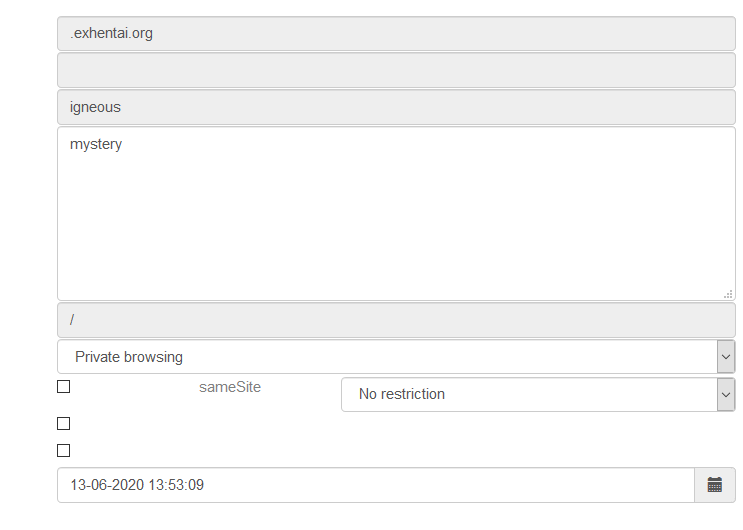Open the No restriction dropdown chevron

[x=726, y=394]
